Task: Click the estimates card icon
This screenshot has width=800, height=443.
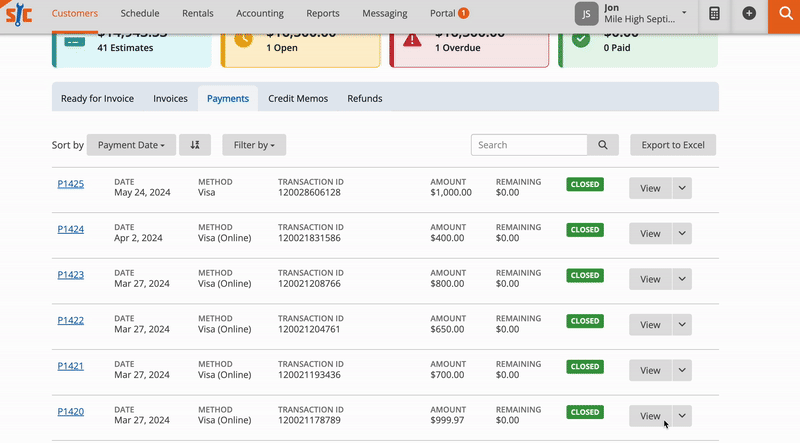Action: coord(75,41)
